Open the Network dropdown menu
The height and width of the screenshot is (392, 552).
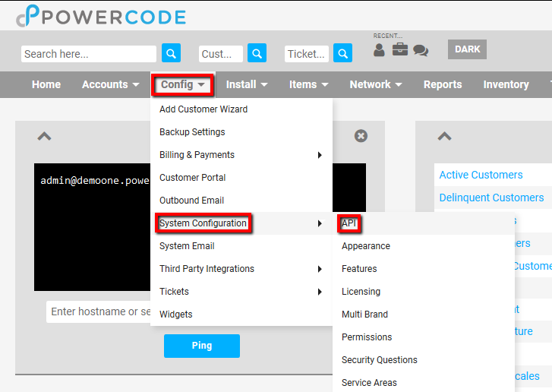(376, 84)
